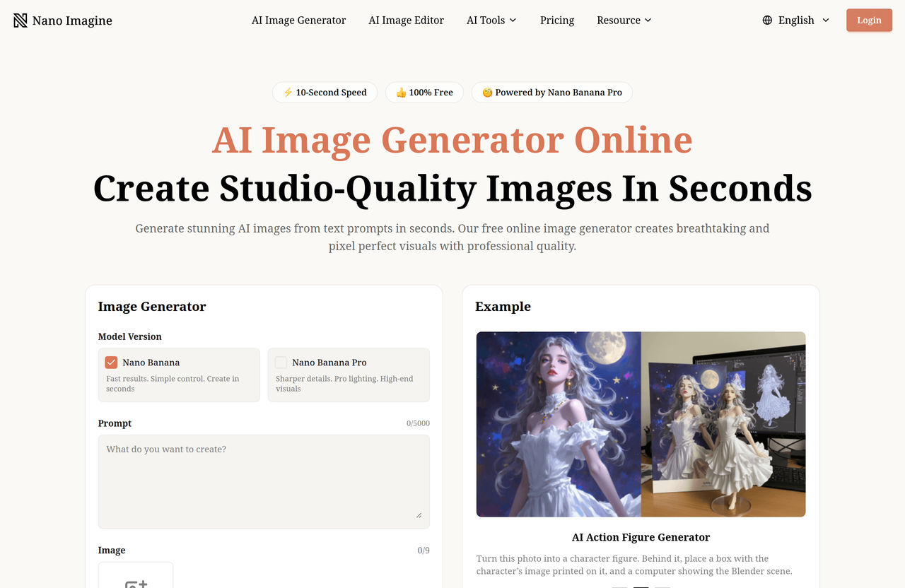Screen dimensions: 905x588
Task: Click the 'Fast results. Simple control' description
Action: pos(173,384)
